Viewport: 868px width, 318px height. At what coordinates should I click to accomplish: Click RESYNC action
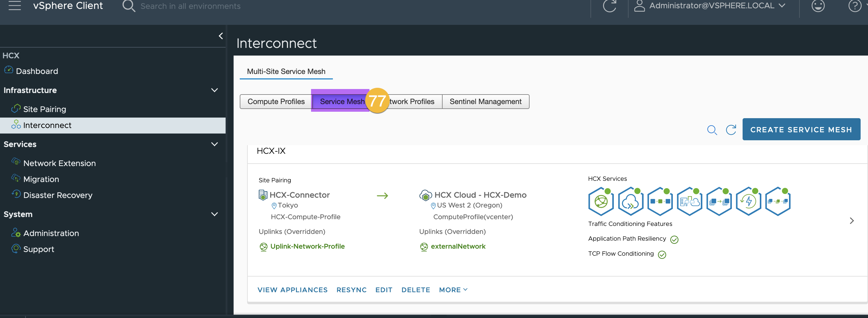351,290
